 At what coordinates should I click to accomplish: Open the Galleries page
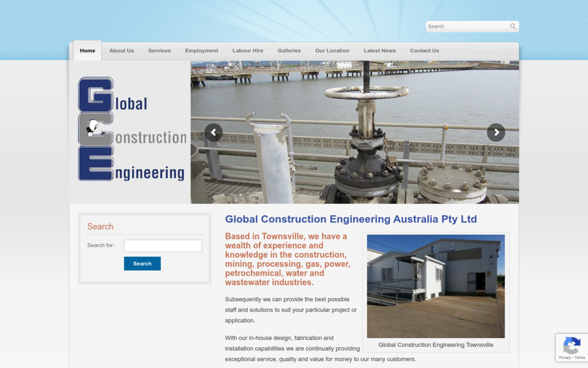tap(289, 51)
